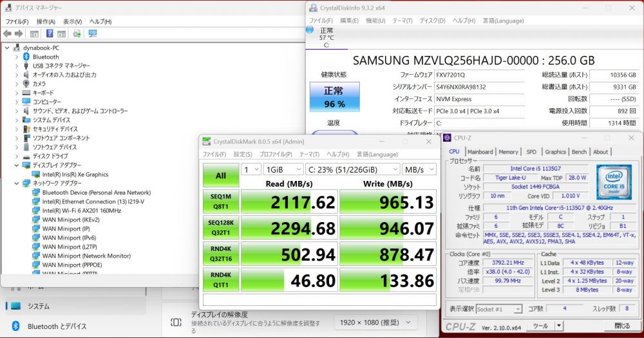The image size is (644, 338).
Task: Open CPU-Z About tab
Action: (x=600, y=152)
